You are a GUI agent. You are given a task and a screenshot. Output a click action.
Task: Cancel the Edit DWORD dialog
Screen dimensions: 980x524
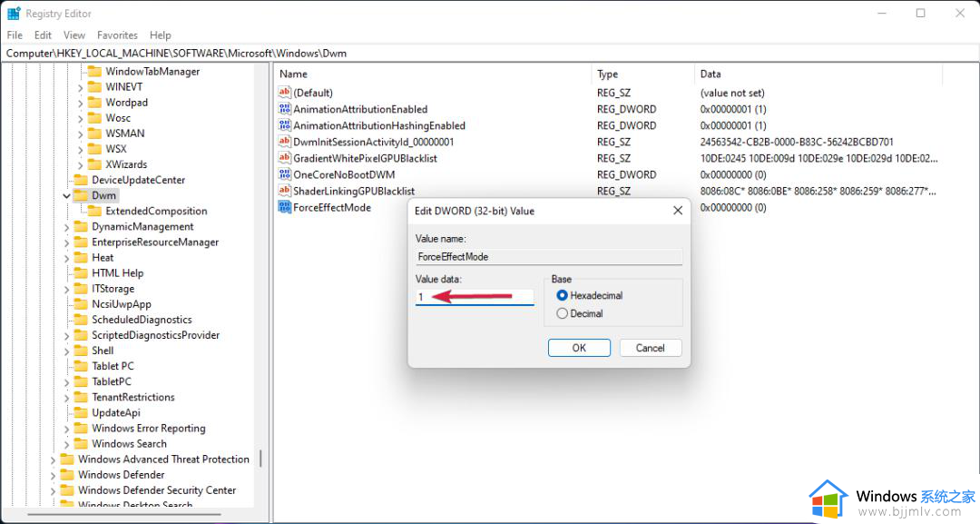click(650, 348)
